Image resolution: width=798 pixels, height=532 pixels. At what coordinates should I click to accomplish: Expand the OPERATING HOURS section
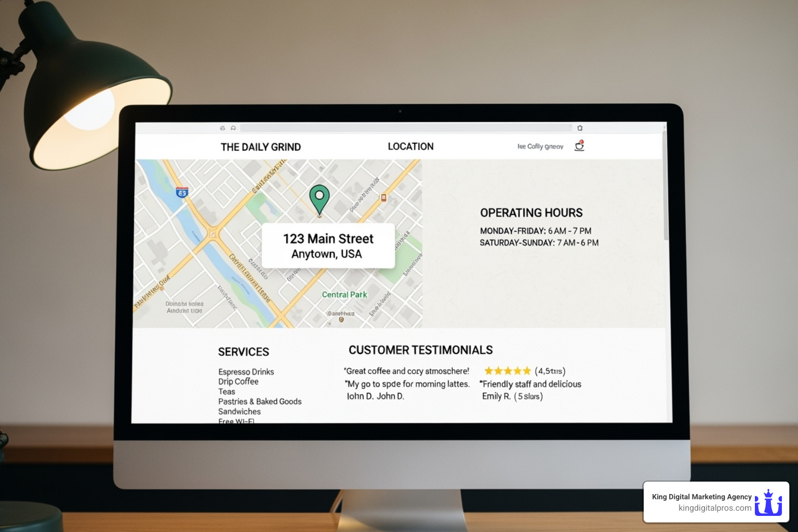point(531,212)
